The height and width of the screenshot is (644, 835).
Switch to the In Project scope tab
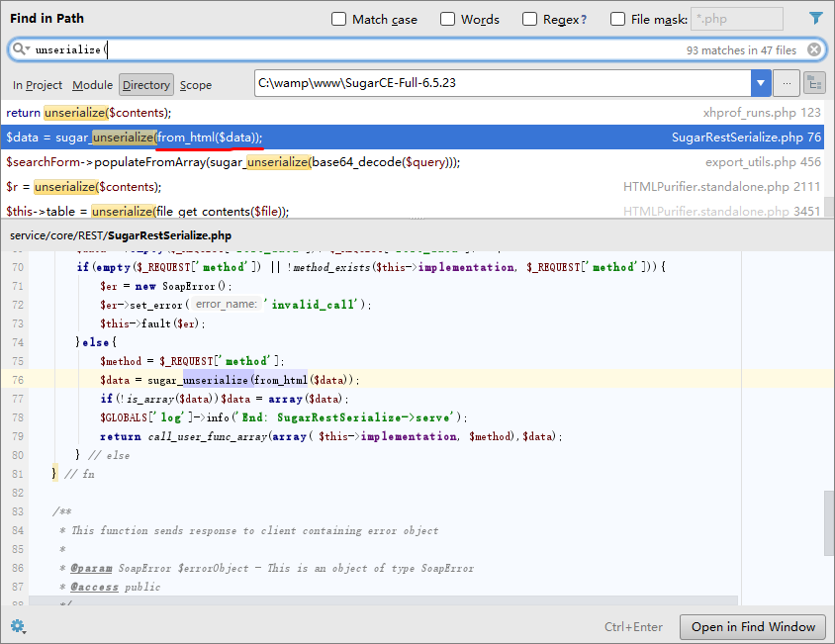click(38, 85)
